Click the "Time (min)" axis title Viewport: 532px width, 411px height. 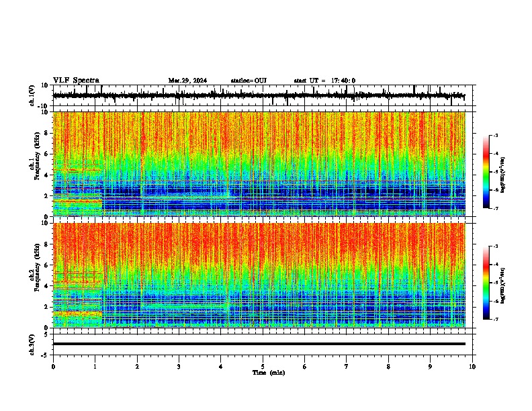(x=269, y=373)
